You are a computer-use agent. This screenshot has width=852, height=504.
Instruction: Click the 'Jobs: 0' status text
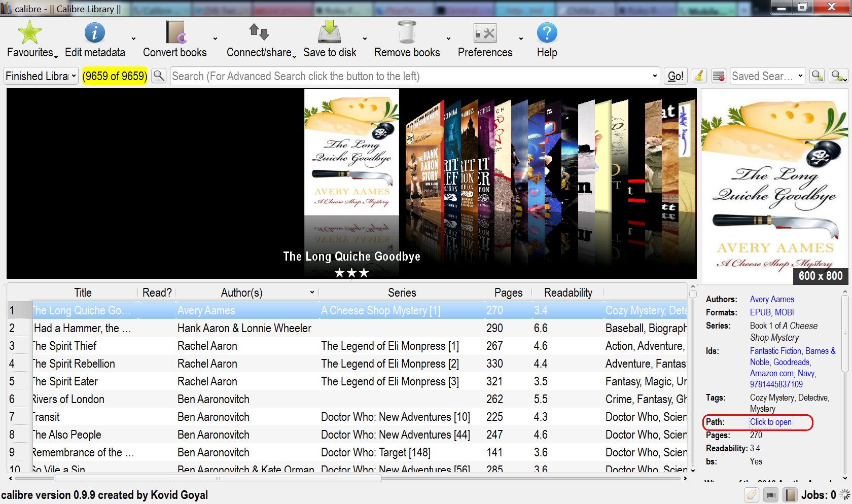(x=819, y=495)
